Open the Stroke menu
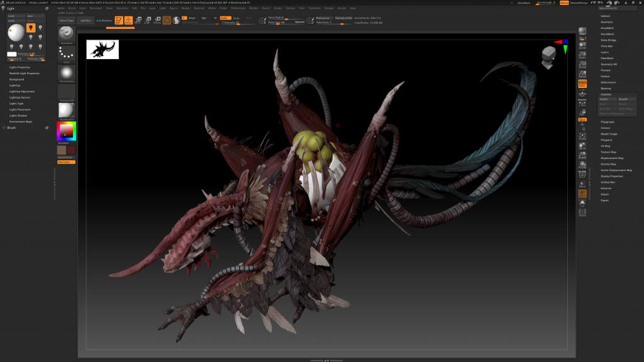 (277, 8)
